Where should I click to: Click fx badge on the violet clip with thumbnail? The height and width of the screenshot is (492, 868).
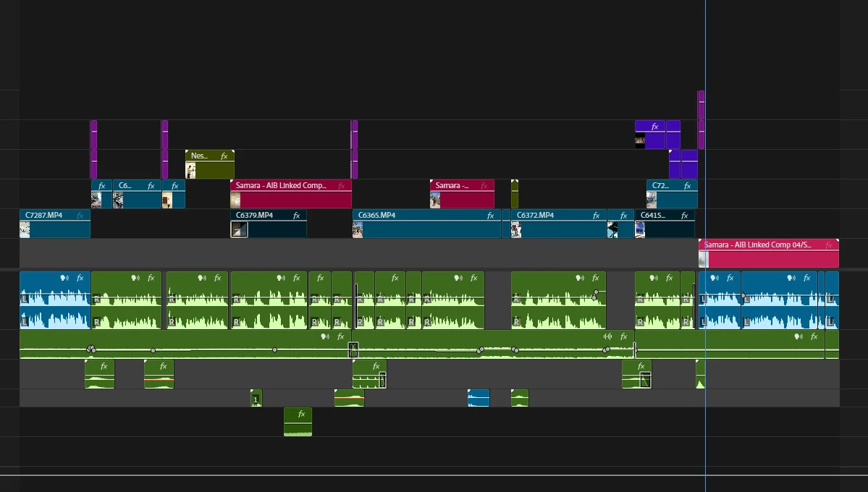coord(654,127)
